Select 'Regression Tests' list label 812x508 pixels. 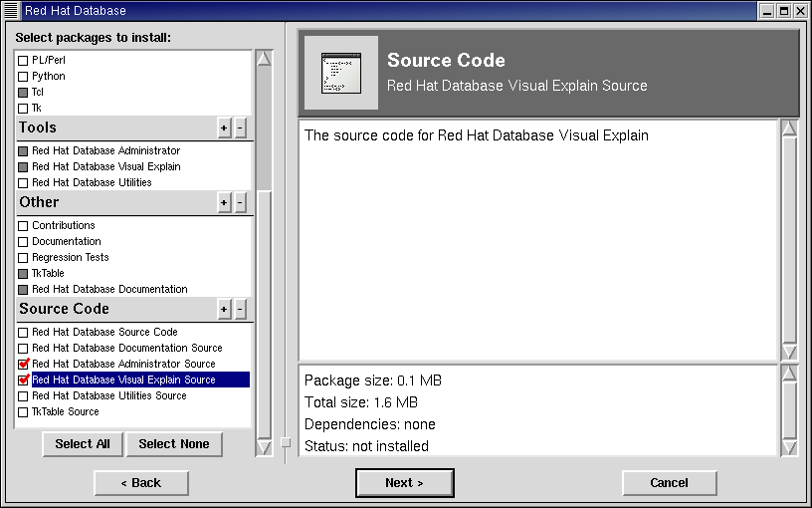click(71, 258)
